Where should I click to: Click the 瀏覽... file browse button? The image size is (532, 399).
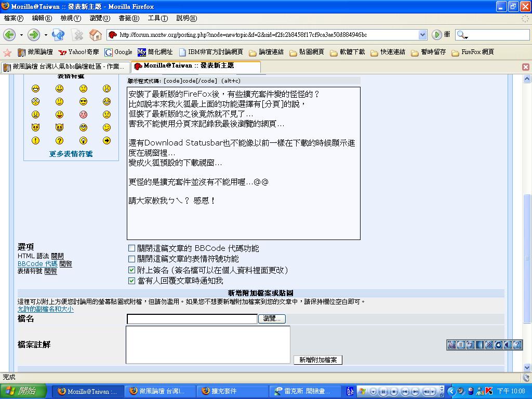point(272,318)
